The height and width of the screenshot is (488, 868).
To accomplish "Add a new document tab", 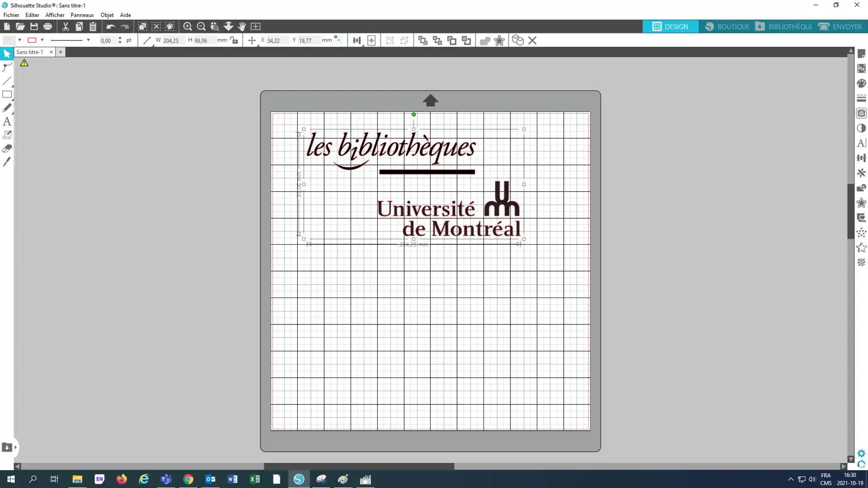I will [60, 52].
